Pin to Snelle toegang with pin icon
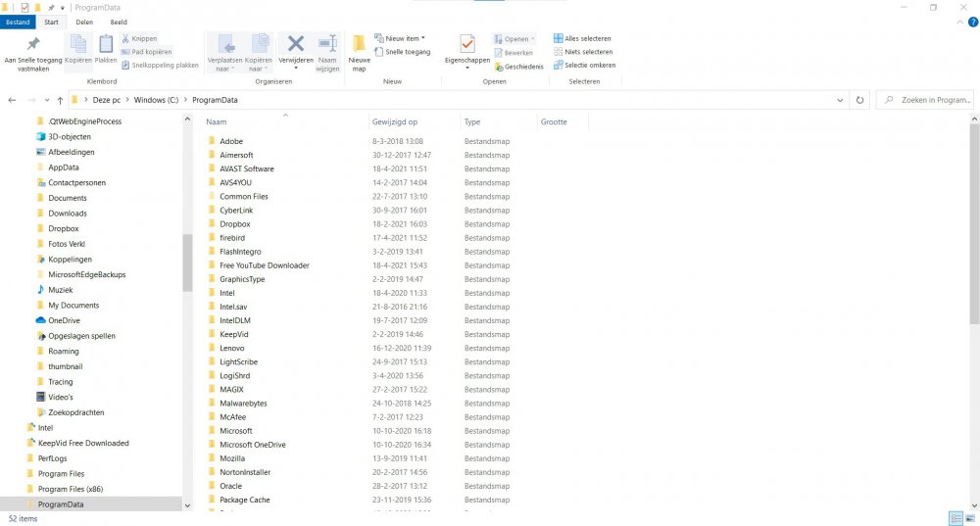Viewport: 980px width, 526px height. point(33,45)
